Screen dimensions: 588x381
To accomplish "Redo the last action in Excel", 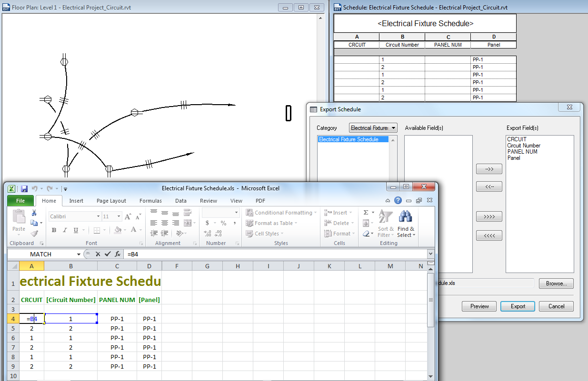I will 49,188.
